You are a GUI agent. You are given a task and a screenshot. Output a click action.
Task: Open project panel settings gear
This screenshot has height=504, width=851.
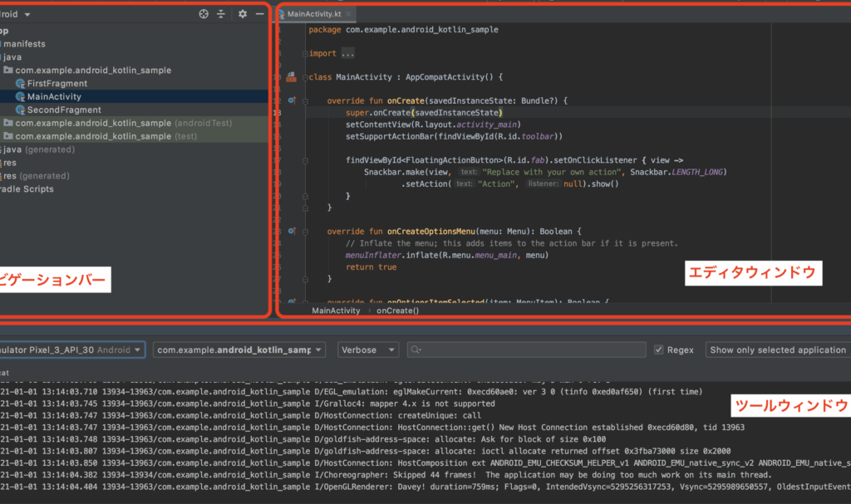pos(243,14)
